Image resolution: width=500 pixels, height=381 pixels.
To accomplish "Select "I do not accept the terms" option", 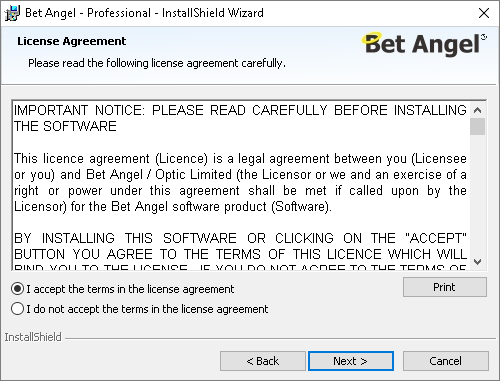I will coord(17,309).
